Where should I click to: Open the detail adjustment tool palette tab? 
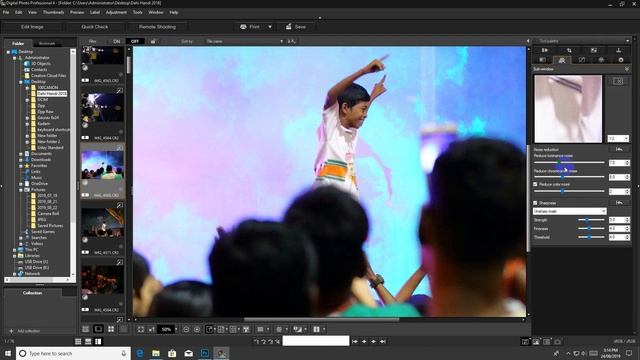[x=562, y=60]
